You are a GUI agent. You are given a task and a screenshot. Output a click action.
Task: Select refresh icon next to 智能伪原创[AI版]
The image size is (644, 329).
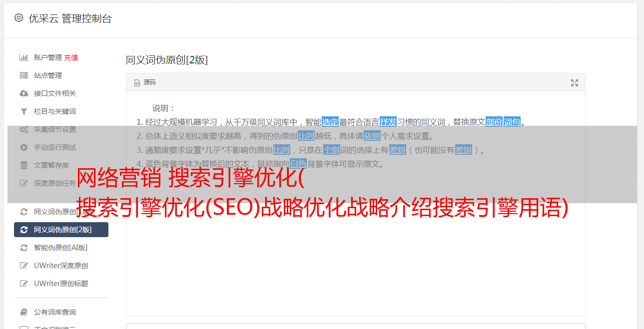(x=23, y=248)
